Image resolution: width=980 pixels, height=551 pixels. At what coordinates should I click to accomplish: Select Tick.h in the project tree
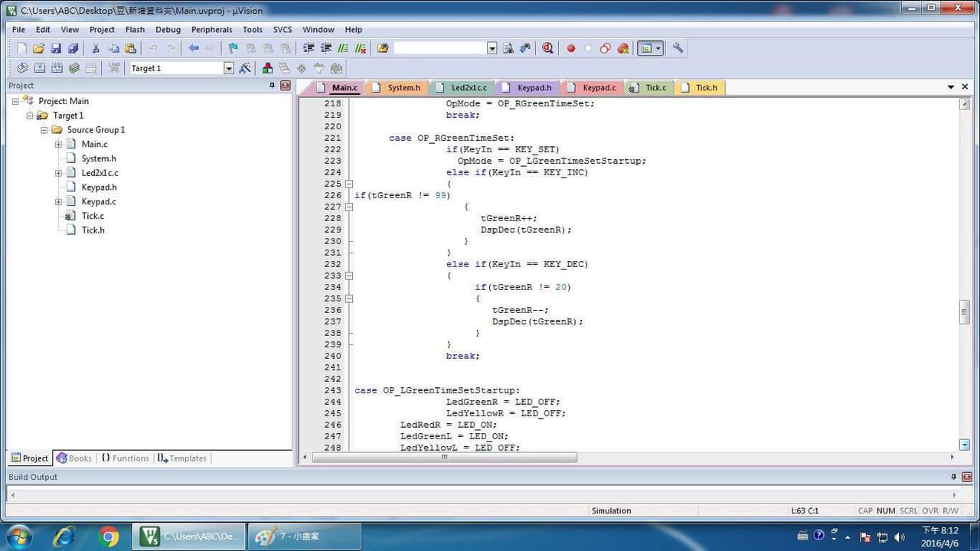pyautogui.click(x=93, y=230)
